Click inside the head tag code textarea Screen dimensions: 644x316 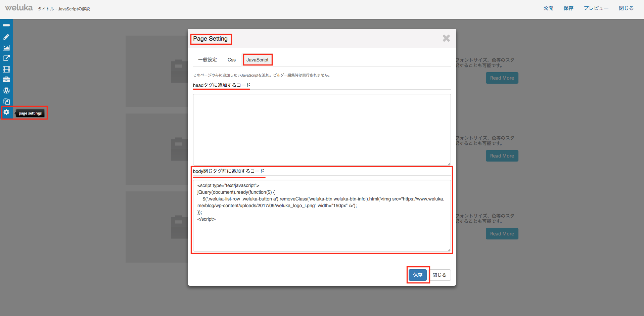[322, 129]
